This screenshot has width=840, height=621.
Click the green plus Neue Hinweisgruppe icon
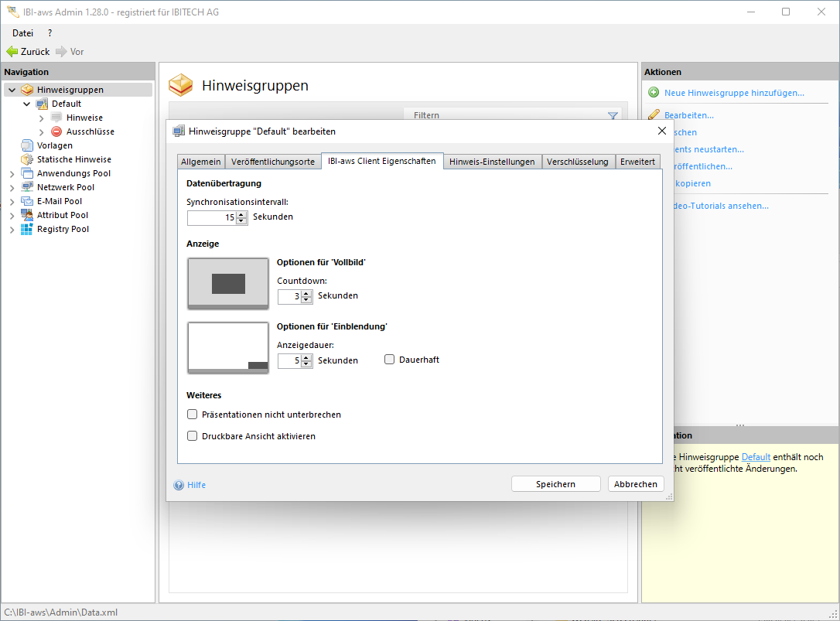click(654, 93)
